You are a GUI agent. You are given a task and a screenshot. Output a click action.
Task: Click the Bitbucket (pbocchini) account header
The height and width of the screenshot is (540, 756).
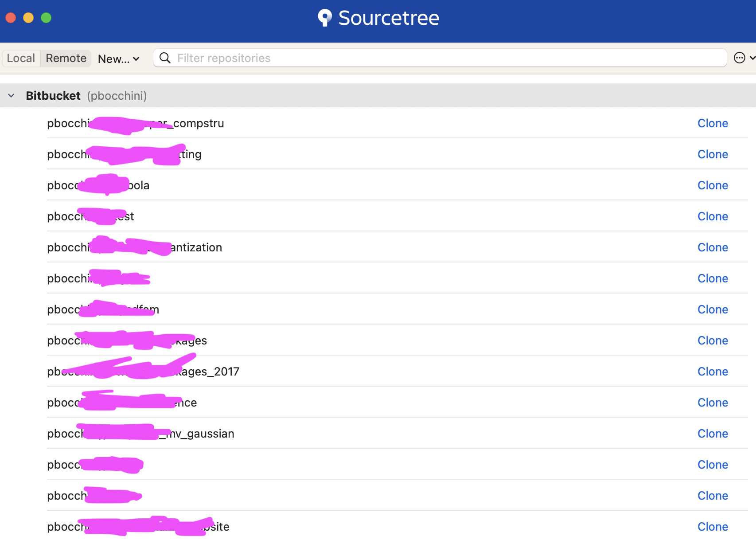pos(378,95)
